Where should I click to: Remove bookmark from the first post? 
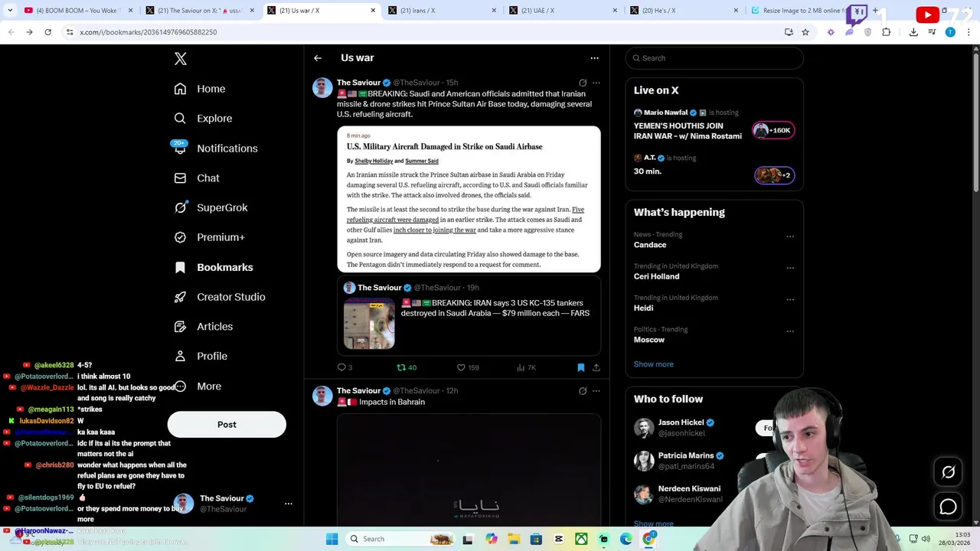(581, 368)
